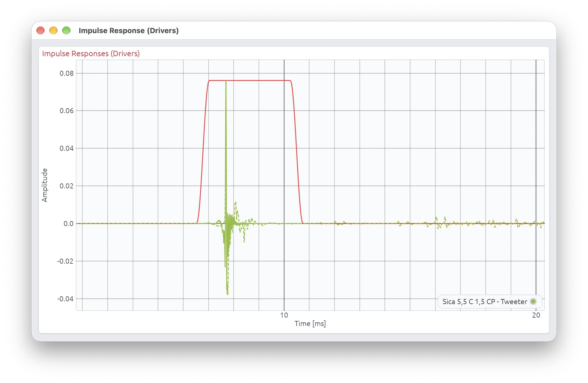588x383 pixels.
Task: Minimize the window with the yellow button
Action: pyautogui.click(x=53, y=30)
